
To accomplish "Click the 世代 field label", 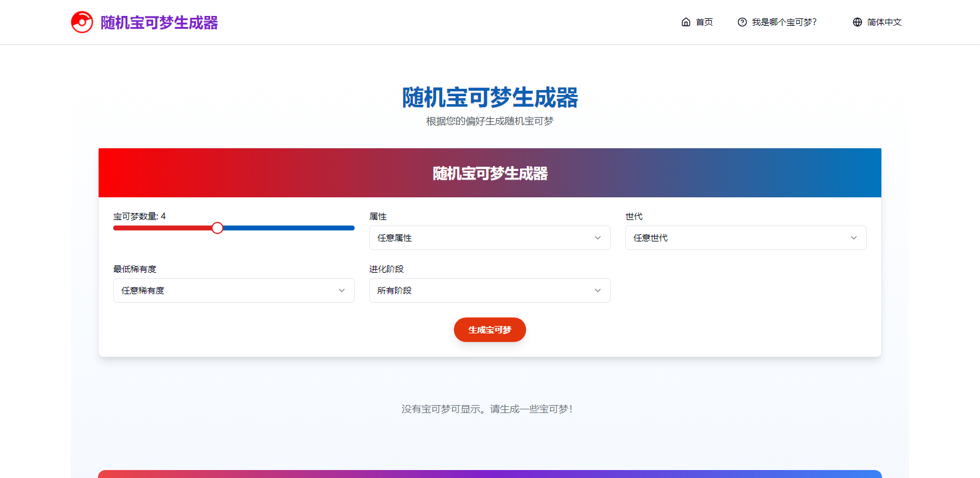I will 634,216.
